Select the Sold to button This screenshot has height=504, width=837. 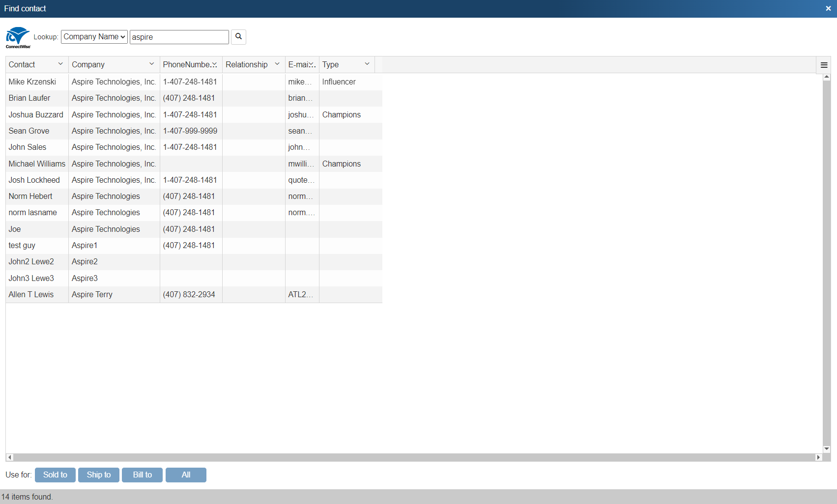point(55,475)
